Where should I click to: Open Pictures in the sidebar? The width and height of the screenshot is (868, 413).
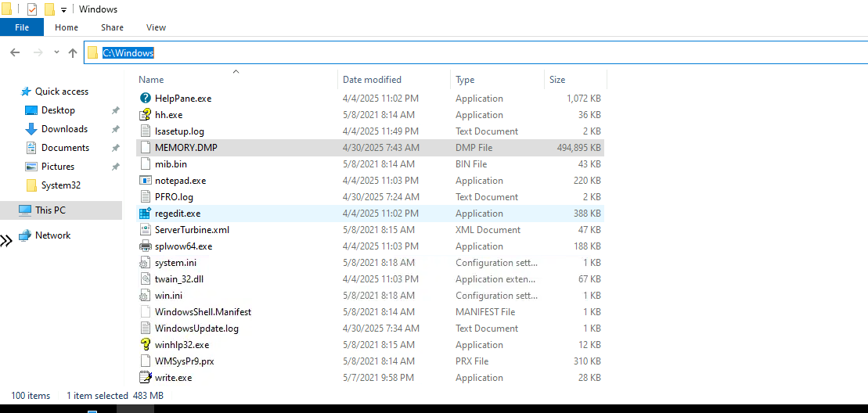pyautogui.click(x=58, y=167)
